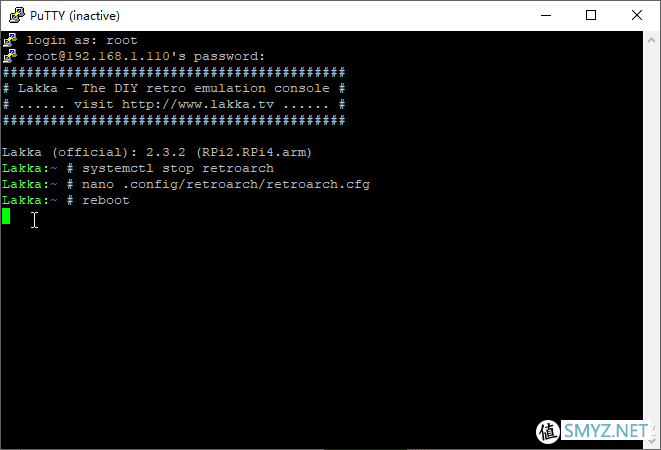Maximize the PuTTY window
The image size is (661, 450).
tap(591, 15)
